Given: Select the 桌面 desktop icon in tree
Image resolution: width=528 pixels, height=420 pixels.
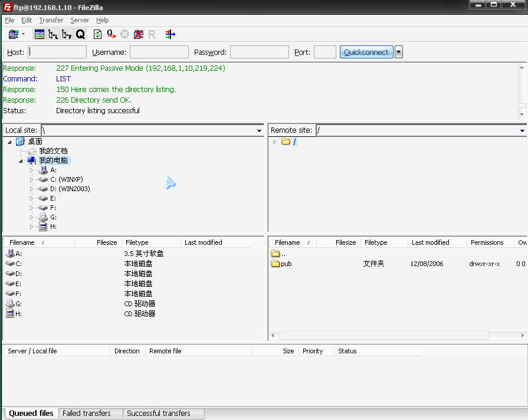Looking at the screenshot, I should pos(20,142).
